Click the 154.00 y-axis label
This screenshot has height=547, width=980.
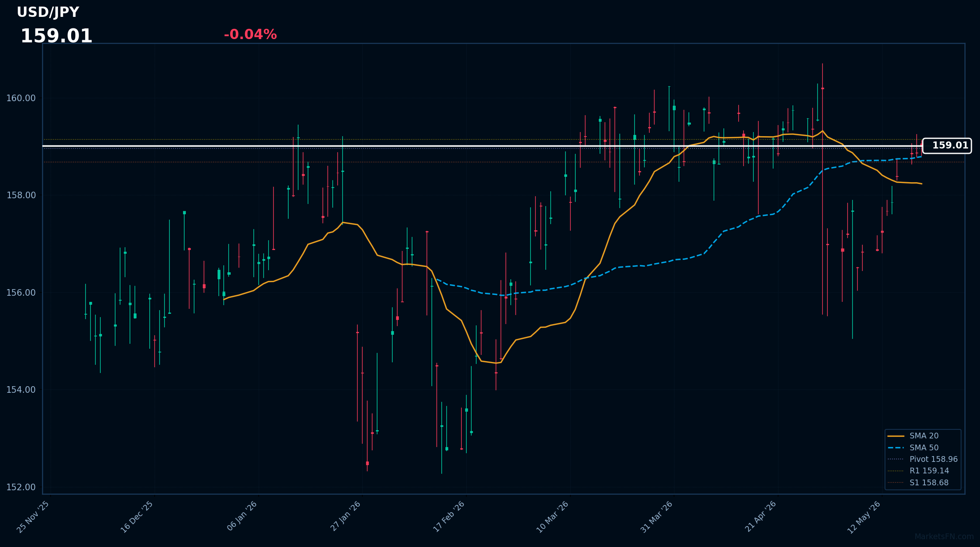click(x=21, y=390)
